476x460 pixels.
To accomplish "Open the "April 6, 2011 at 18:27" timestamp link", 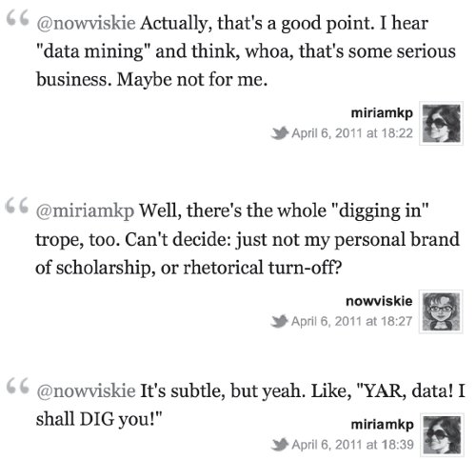I will (351, 321).
